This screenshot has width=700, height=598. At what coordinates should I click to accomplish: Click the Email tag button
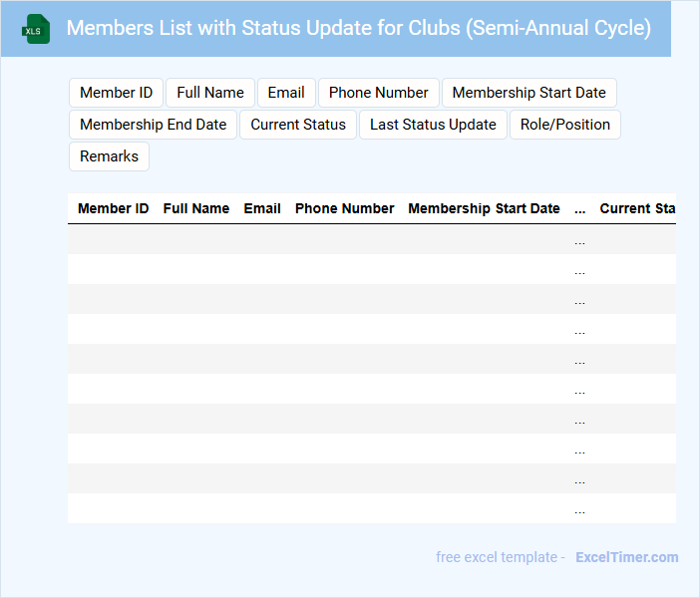286,93
